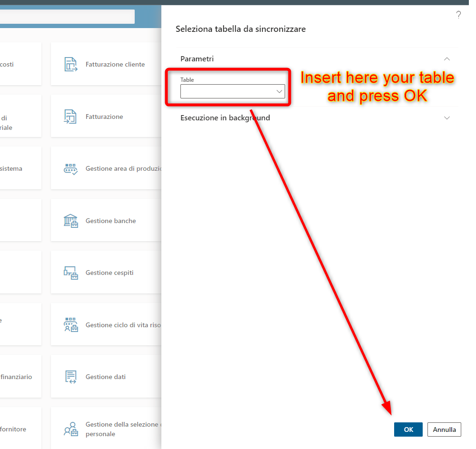The width and height of the screenshot is (476, 449).
Task: Click the Fatturazione cliente tile icon
Action: pyautogui.click(x=70, y=64)
